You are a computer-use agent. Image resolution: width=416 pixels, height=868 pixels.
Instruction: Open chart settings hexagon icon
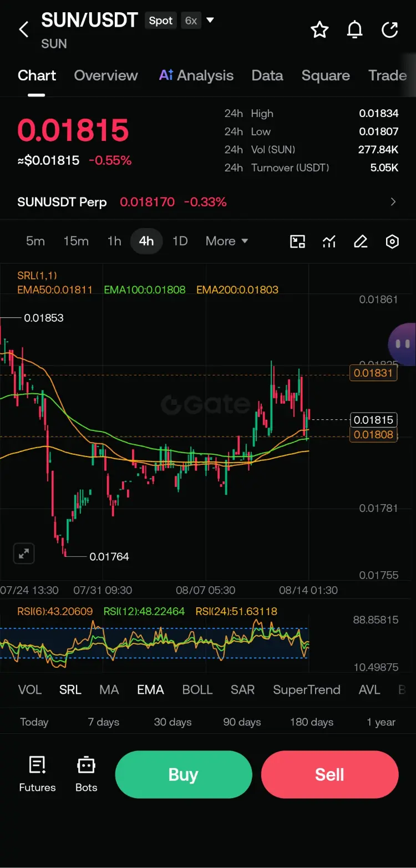click(392, 241)
